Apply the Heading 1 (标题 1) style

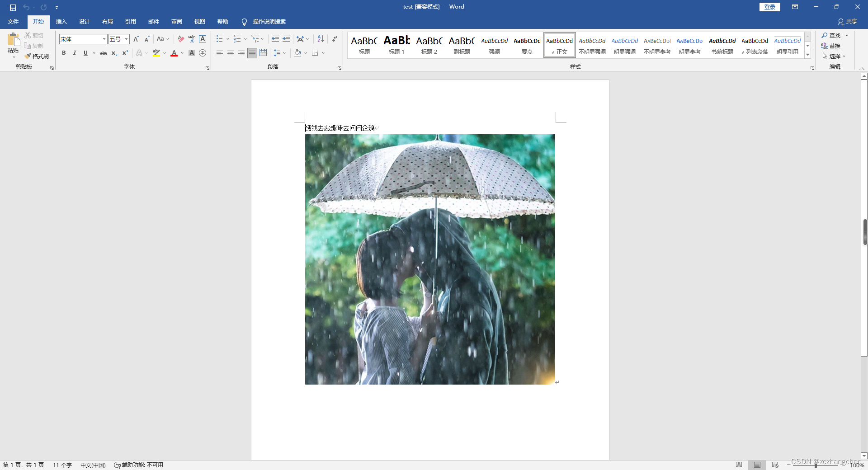tap(396, 45)
